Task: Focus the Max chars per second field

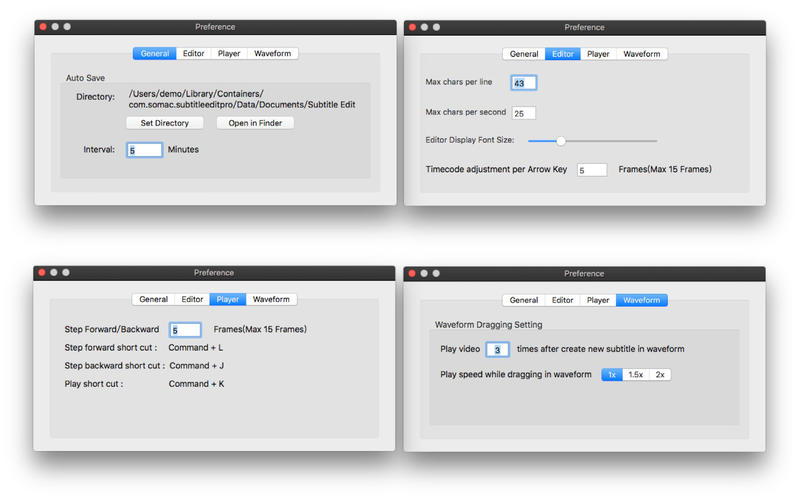Action: tap(523, 113)
